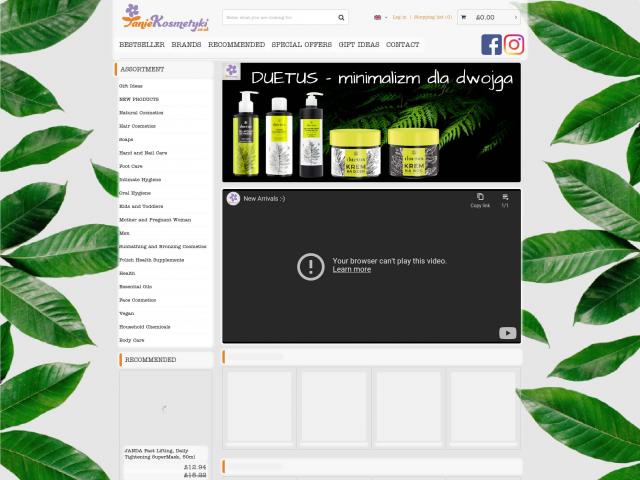Open the language flag dropdown
The height and width of the screenshot is (480, 640).
tap(380, 18)
